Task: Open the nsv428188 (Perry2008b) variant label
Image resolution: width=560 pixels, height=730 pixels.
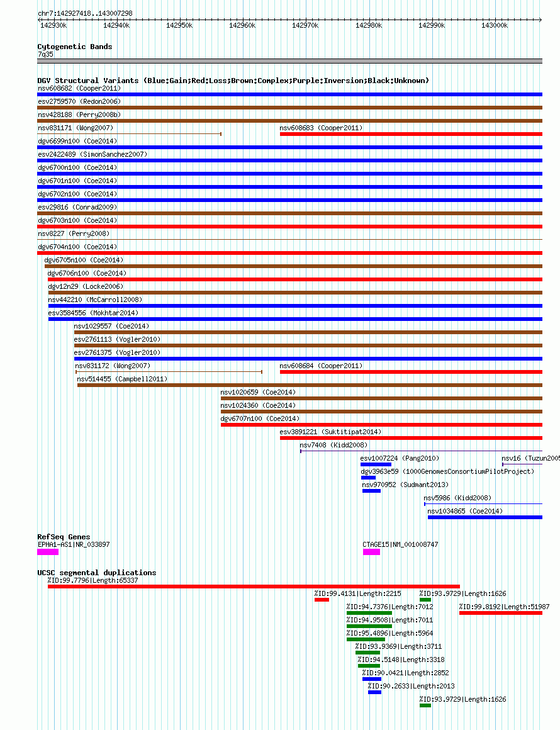Action: coord(79,115)
